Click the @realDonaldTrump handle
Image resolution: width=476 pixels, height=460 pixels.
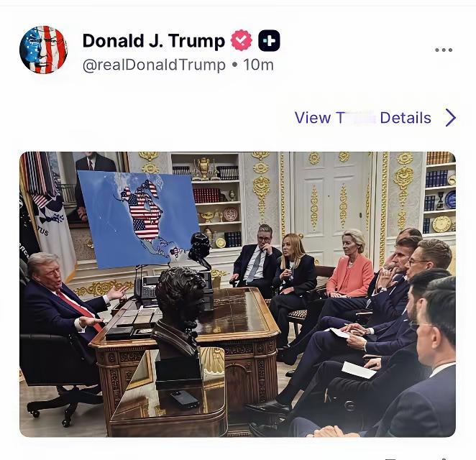[154, 65]
